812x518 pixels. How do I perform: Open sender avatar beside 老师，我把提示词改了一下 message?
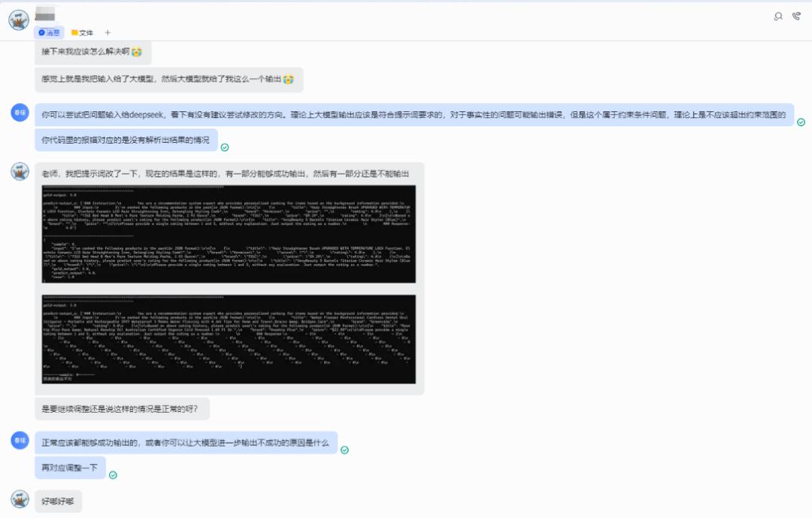click(20, 171)
